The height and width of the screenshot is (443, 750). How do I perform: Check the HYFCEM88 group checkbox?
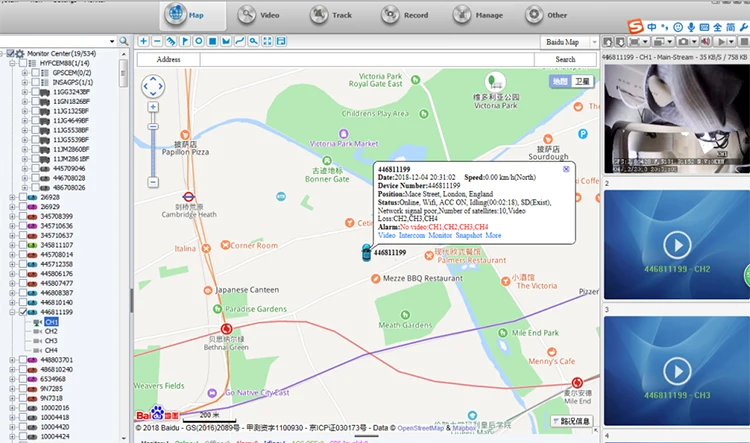[x=22, y=63]
